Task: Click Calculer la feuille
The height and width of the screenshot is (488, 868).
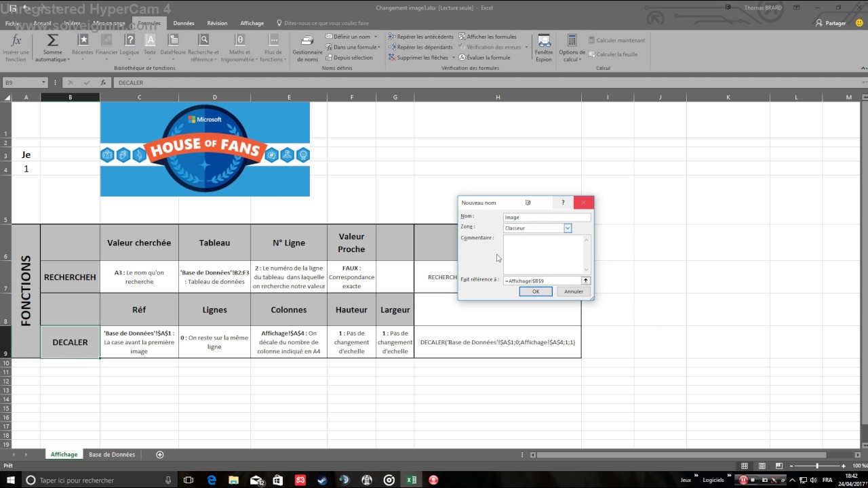Action: (613, 54)
